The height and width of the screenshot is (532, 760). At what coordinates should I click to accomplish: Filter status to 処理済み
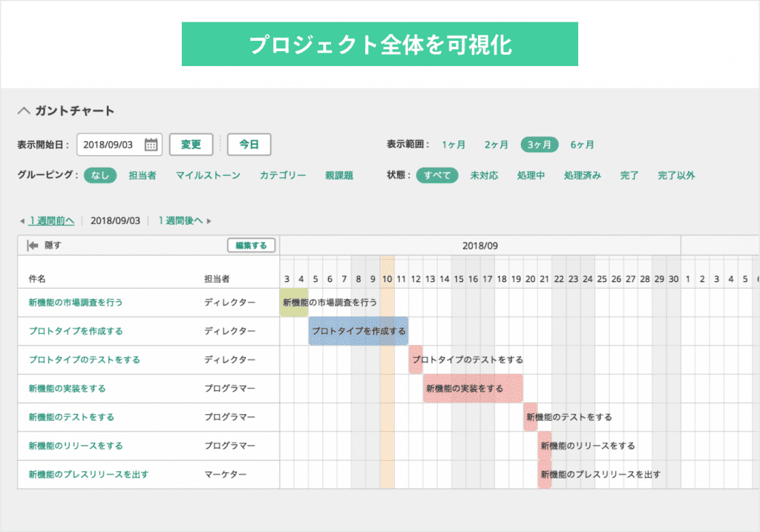(582, 175)
